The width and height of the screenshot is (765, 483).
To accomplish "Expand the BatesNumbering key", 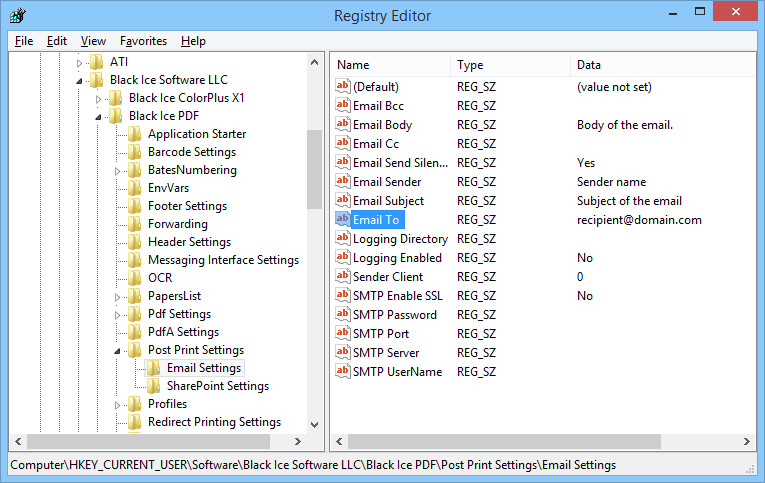I will click(x=117, y=171).
